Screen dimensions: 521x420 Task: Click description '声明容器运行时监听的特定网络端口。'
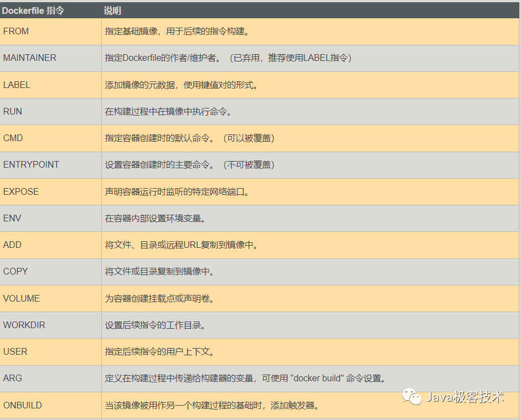coord(177,191)
